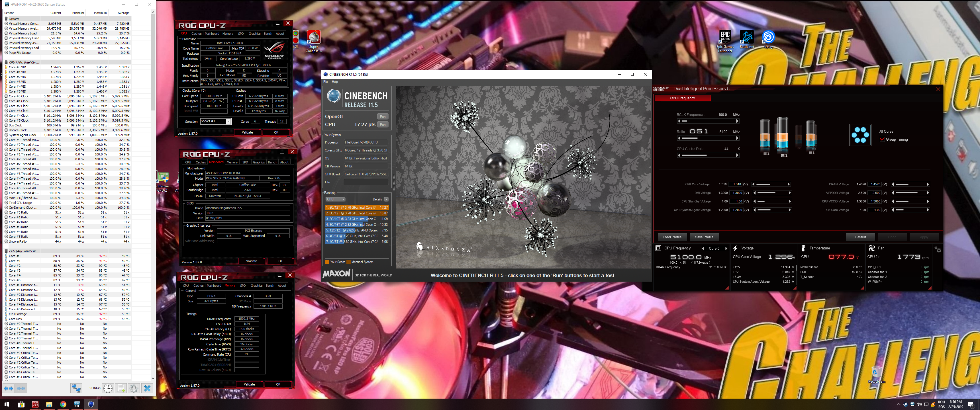The height and width of the screenshot is (410, 980).
Task: Click the Fan panel fan icon
Action: (x=871, y=248)
